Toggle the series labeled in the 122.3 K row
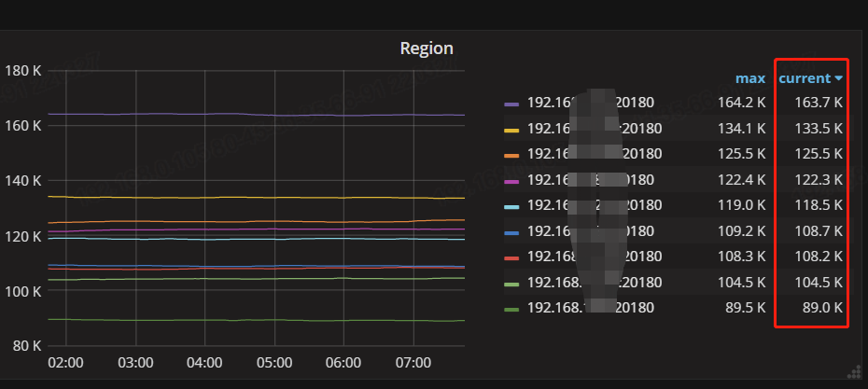Image resolution: width=868 pixels, height=389 pixels. click(x=591, y=180)
